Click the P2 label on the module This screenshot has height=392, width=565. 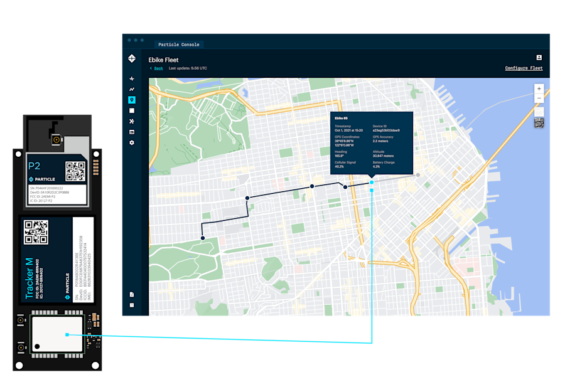pos(35,166)
